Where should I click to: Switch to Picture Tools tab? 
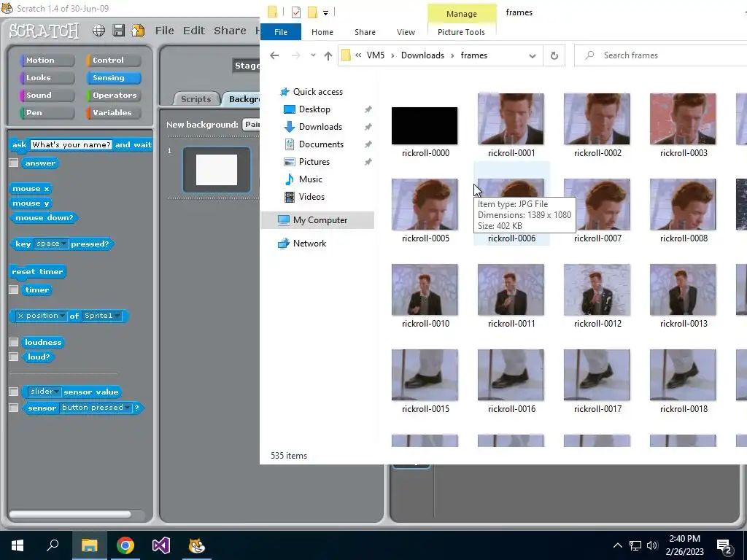pos(461,32)
